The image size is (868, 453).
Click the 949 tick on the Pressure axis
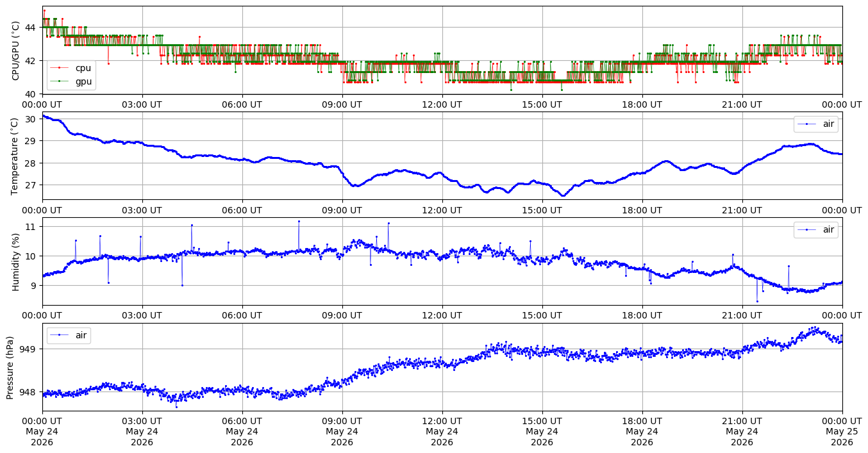click(x=28, y=349)
